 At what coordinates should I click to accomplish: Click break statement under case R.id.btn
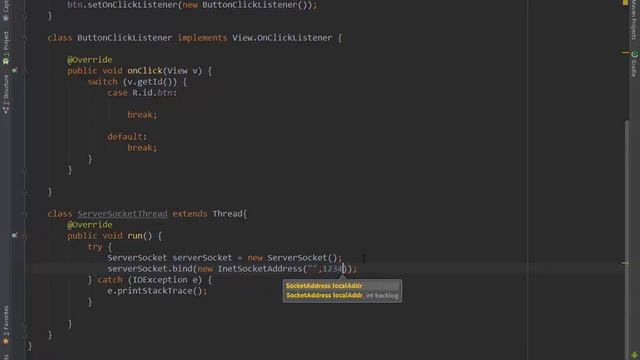click(x=142, y=115)
